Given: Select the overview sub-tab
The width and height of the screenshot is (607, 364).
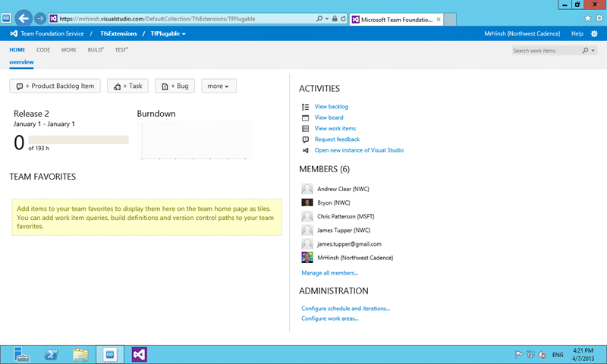Looking at the screenshot, I should (21, 62).
